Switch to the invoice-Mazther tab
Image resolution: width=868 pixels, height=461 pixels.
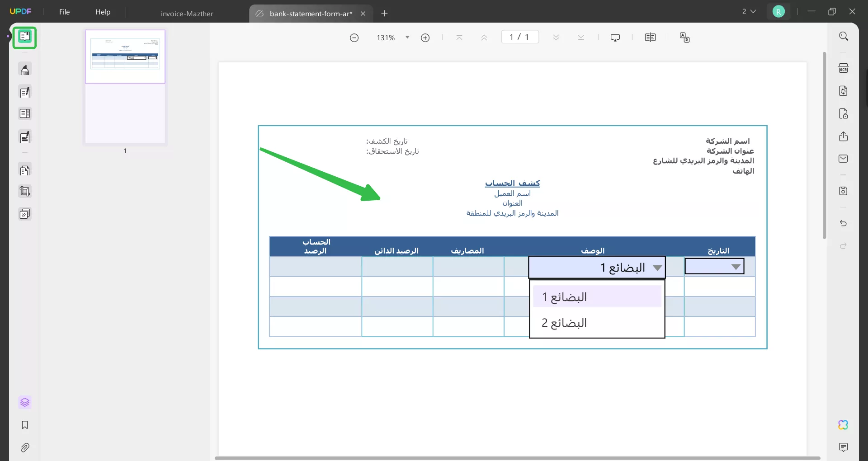[187, 14]
